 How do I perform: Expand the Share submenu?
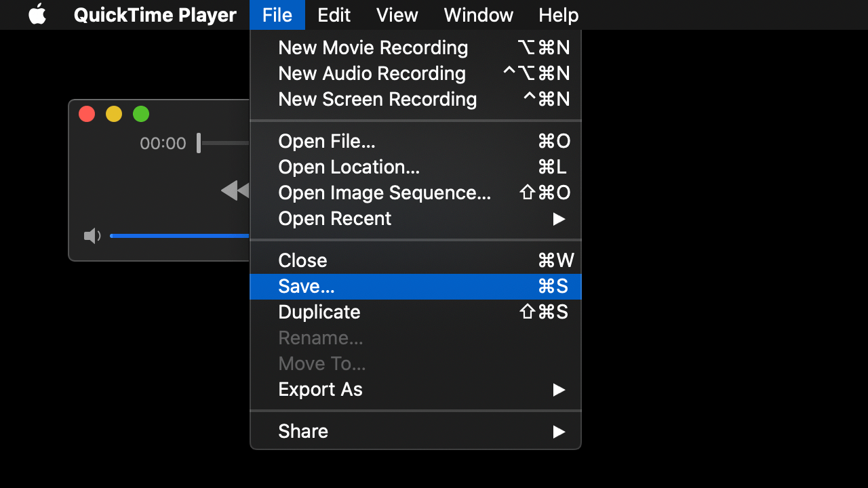pyautogui.click(x=416, y=431)
